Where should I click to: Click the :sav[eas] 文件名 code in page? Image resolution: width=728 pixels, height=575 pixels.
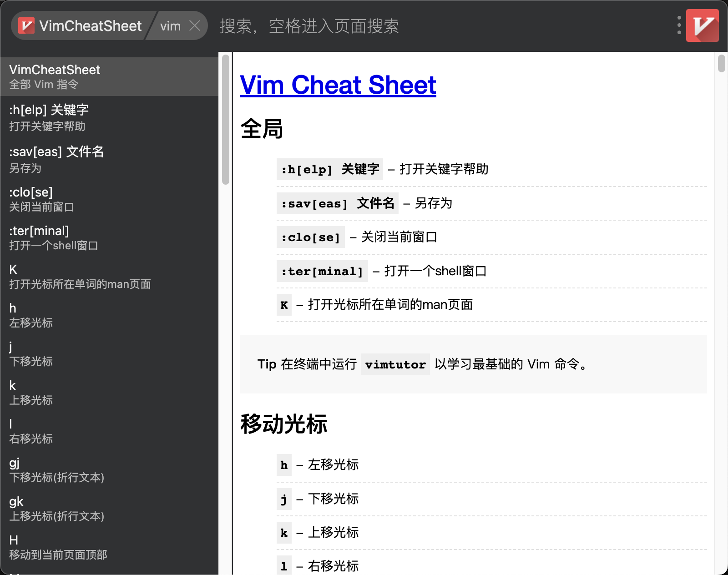tap(338, 203)
